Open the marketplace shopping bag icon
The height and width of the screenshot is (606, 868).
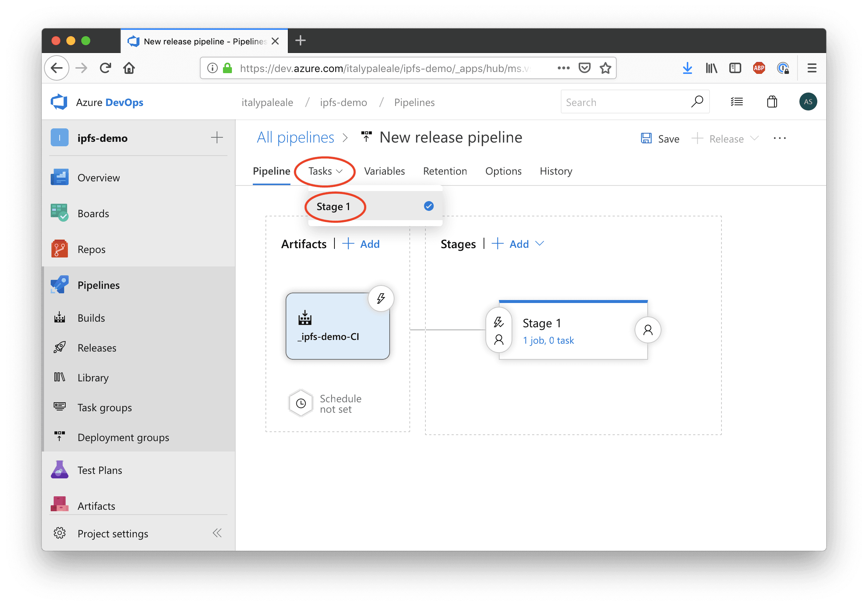tap(772, 102)
